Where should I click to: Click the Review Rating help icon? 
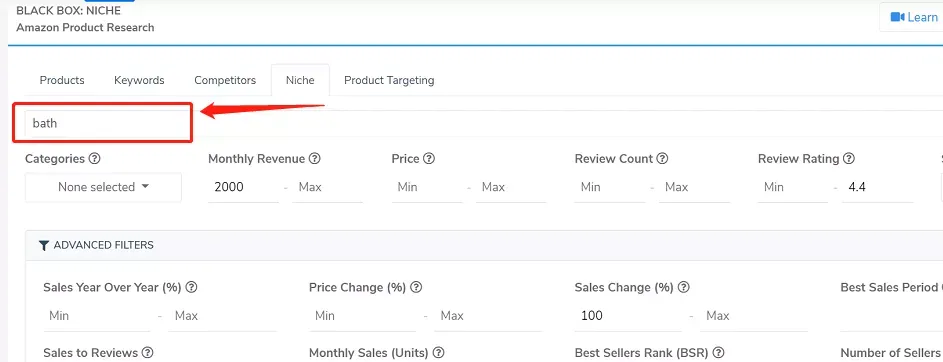849,159
